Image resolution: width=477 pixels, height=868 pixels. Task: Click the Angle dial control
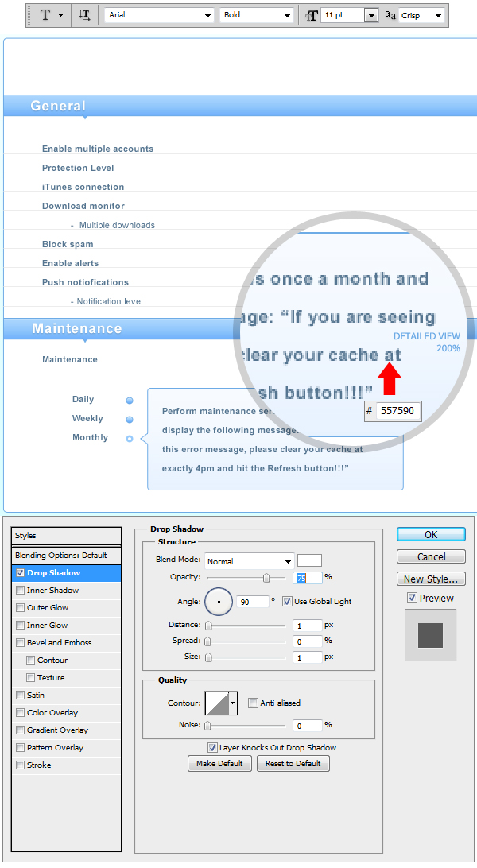pyautogui.click(x=219, y=602)
